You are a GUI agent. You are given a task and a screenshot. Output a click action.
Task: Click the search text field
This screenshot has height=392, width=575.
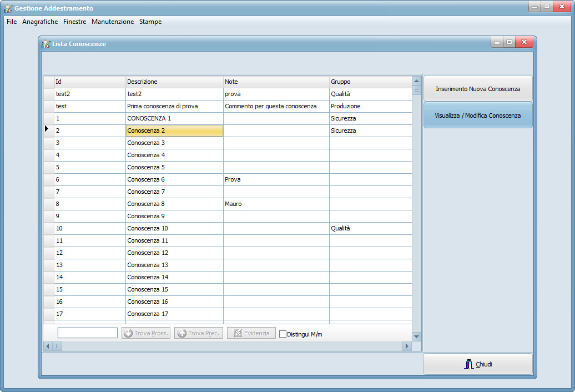pyautogui.click(x=88, y=333)
